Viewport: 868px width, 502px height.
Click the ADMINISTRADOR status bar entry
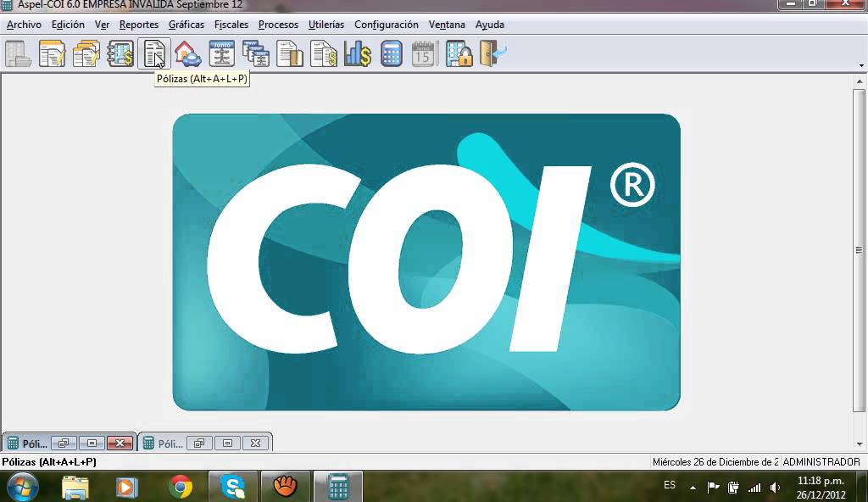tap(821, 461)
